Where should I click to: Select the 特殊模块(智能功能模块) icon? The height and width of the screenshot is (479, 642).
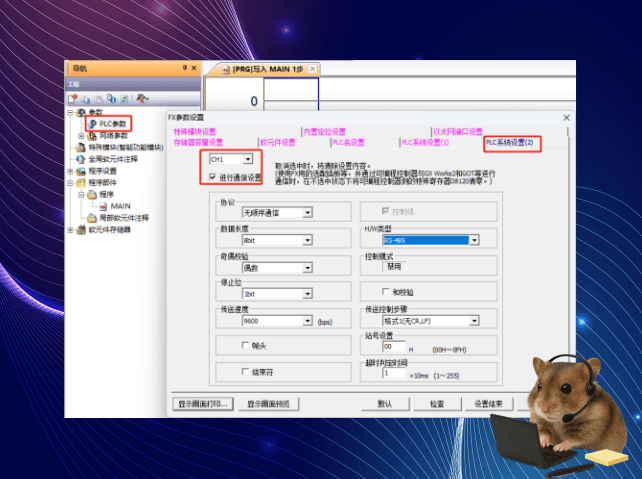(81, 147)
